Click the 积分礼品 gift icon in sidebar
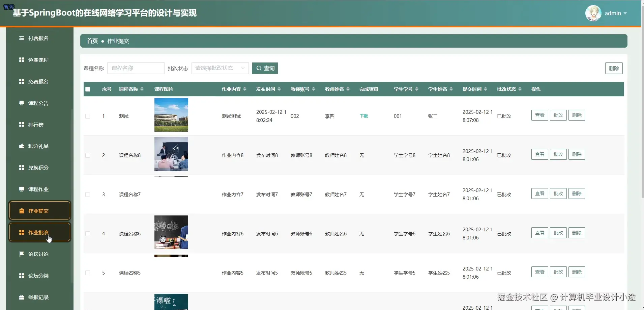 pyautogui.click(x=22, y=146)
